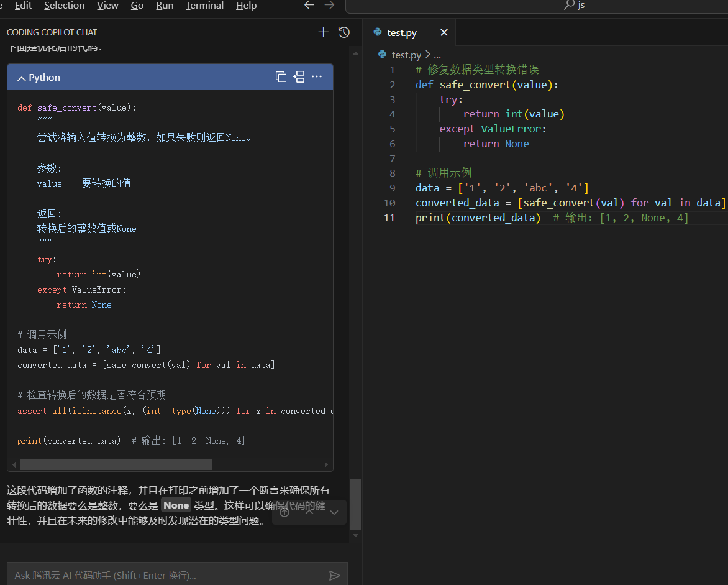Click the chat panel vertical scrollbar thumb
This screenshot has width=728, height=585.
click(x=356, y=504)
